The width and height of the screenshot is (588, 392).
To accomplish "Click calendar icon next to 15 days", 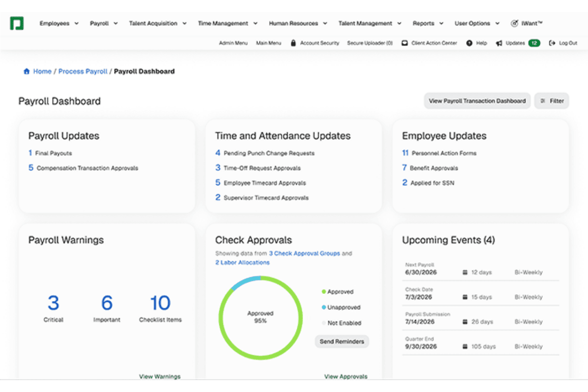I will click(465, 297).
